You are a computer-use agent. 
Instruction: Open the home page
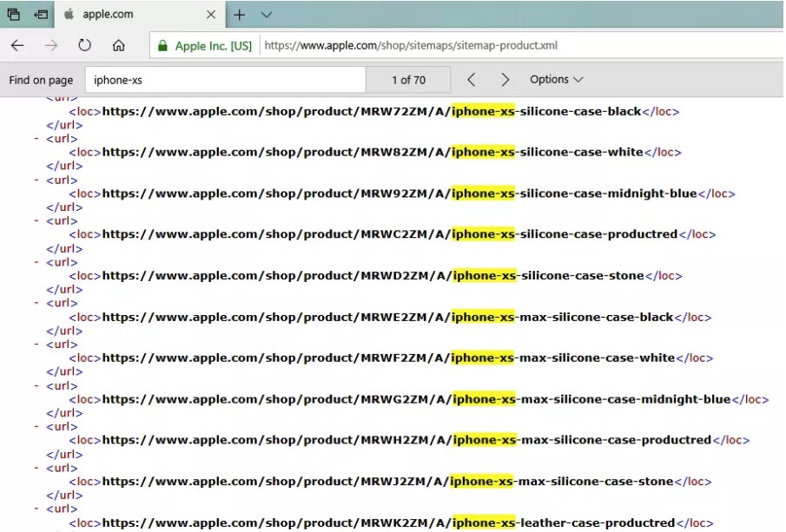click(x=118, y=46)
